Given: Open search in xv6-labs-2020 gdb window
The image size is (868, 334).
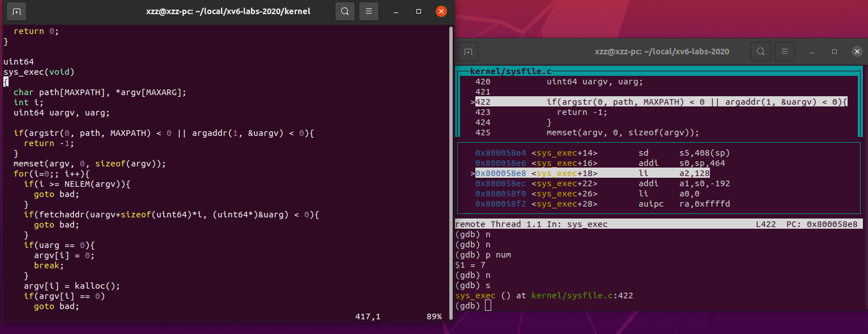Looking at the screenshot, I should 760,52.
